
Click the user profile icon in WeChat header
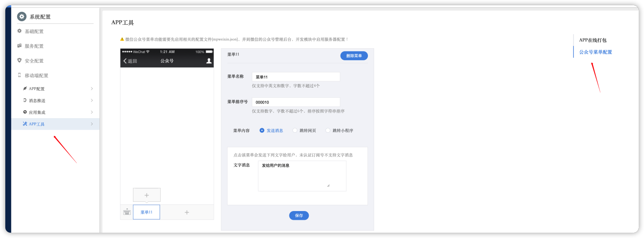[209, 61]
